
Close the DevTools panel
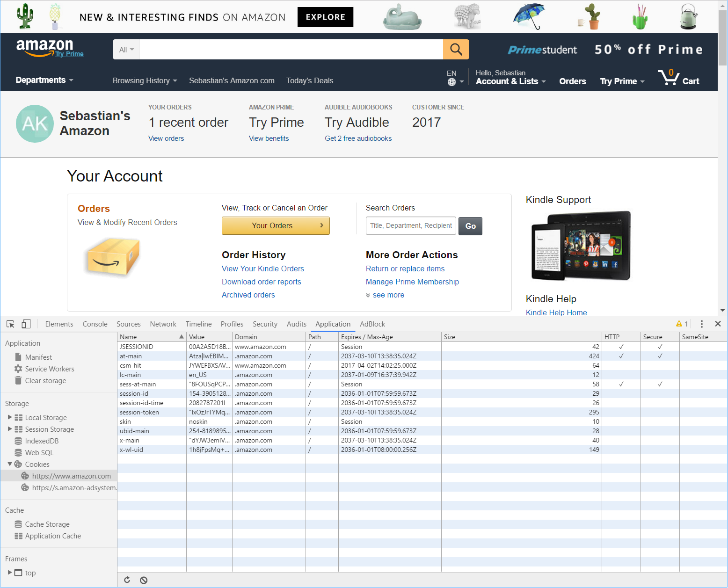718,324
